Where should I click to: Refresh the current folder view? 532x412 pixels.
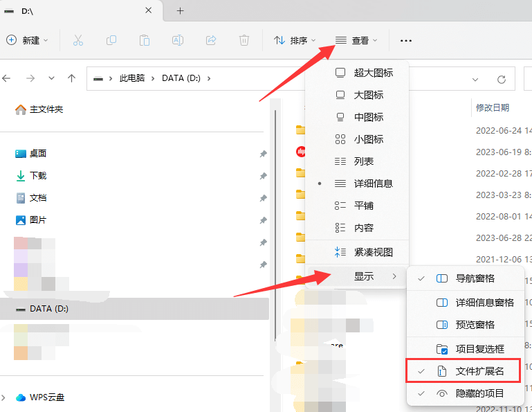pos(502,80)
